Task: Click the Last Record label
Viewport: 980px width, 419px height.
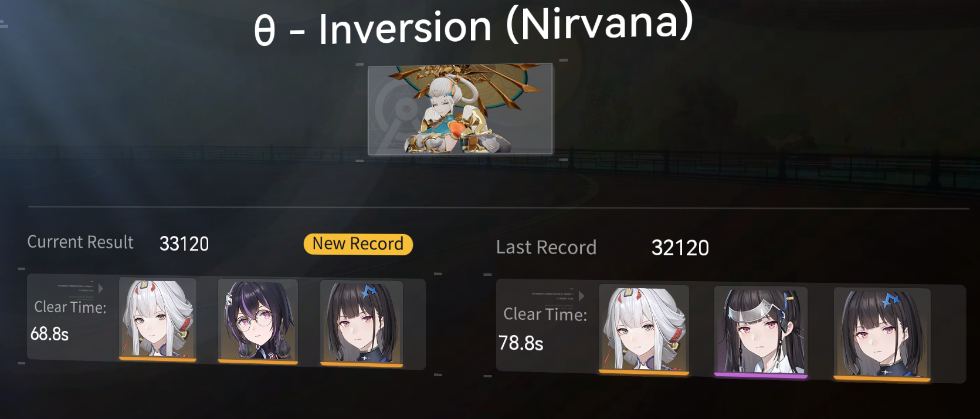Action: 546,248
